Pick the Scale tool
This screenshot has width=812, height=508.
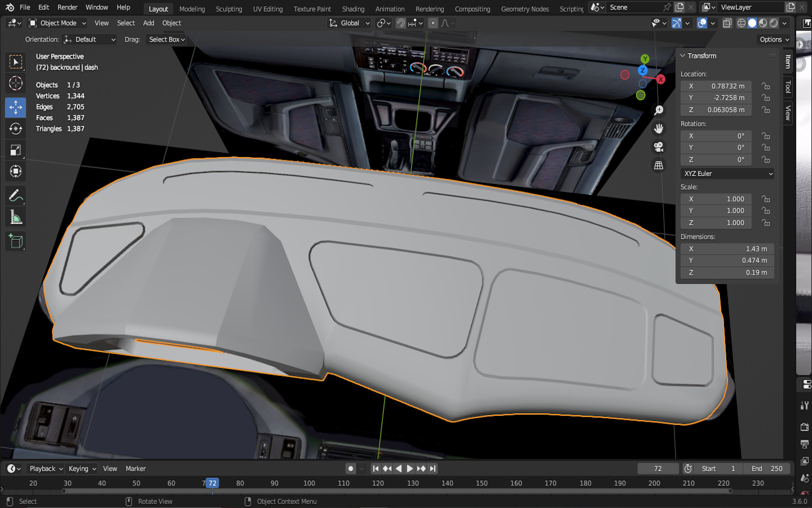(16, 150)
